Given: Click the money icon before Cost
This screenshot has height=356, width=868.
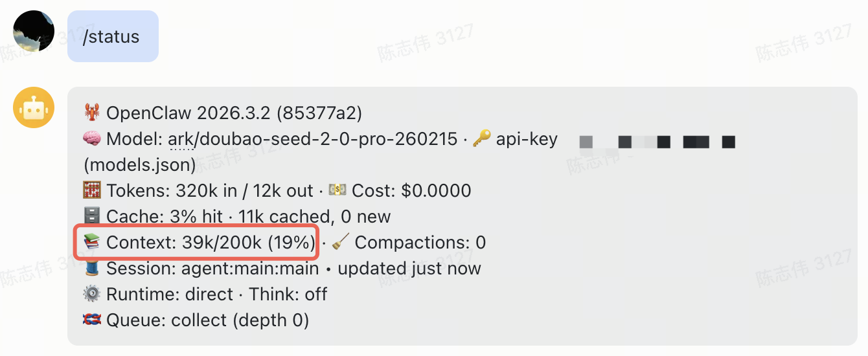Looking at the screenshot, I should [x=337, y=191].
